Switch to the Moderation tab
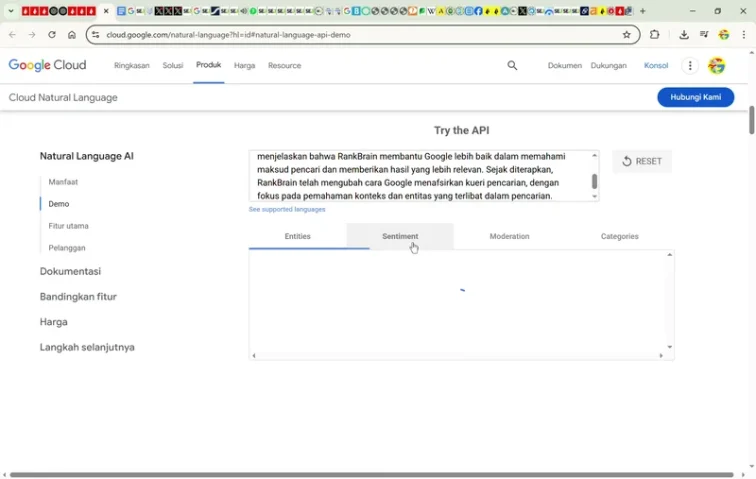 (x=510, y=236)
